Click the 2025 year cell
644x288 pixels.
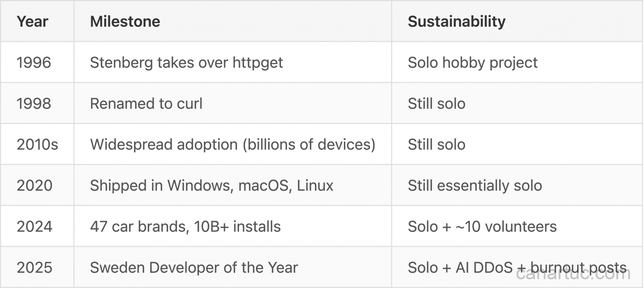click(34, 267)
